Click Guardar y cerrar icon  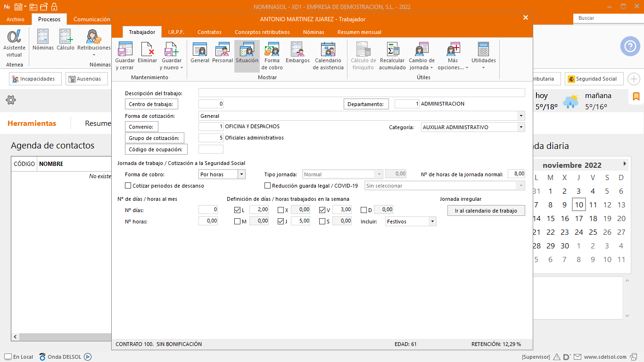[x=125, y=50]
